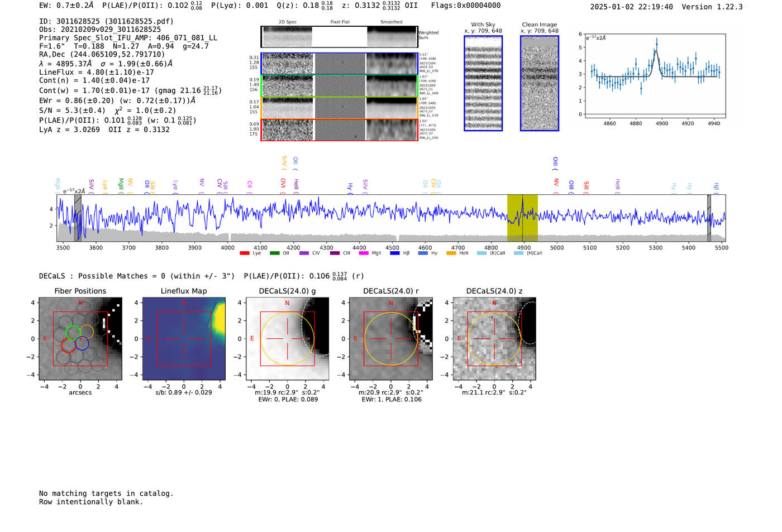This screenshot has height=532, width=782.
Task: Click the Flags:0x00004000 text
Action: (466, 6)
